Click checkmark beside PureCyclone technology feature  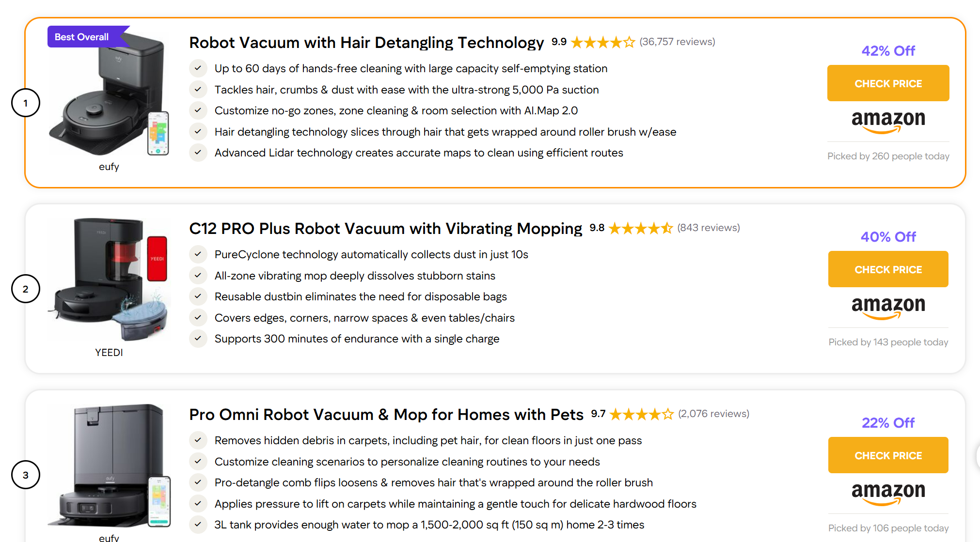point(198,254)
